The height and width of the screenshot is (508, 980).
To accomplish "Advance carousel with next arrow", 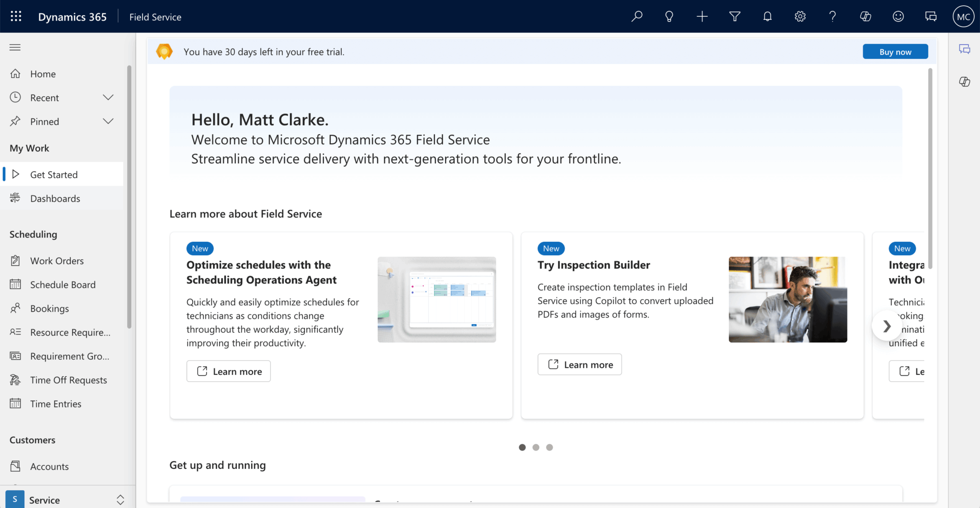I will pos(887,327).
